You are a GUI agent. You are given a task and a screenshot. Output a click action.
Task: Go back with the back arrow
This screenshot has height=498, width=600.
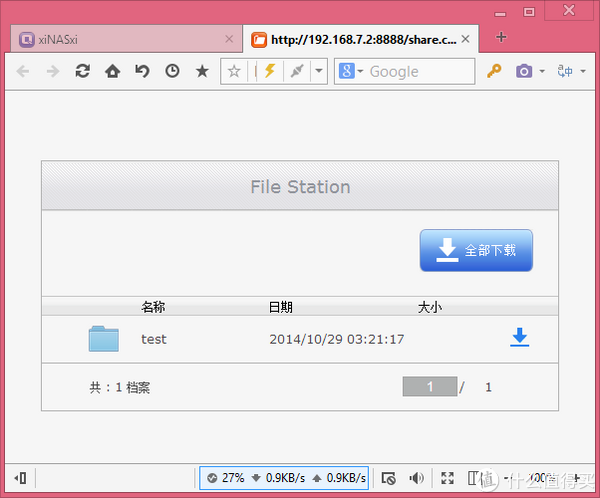[x=23, y=71]
